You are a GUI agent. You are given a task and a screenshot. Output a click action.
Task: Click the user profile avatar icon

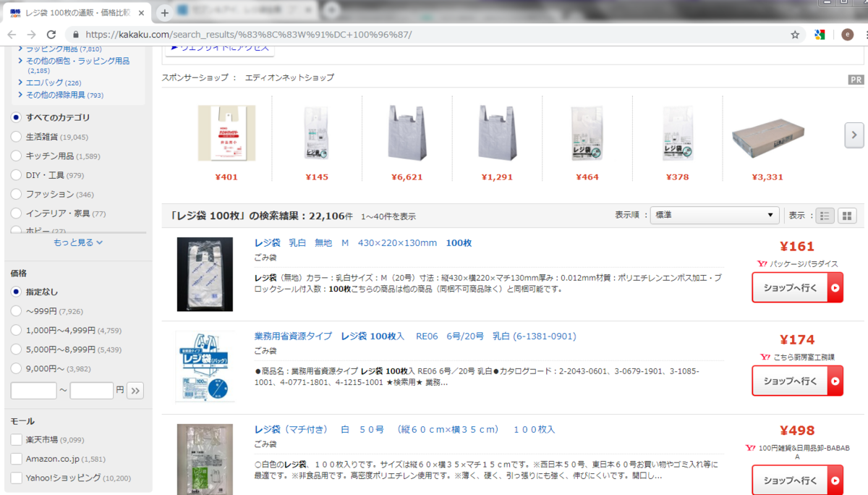pos(847,34)
